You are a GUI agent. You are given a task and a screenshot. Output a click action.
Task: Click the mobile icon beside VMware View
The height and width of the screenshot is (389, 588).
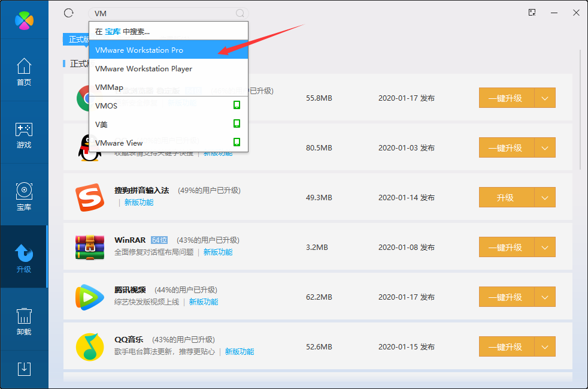pos(237,142)
